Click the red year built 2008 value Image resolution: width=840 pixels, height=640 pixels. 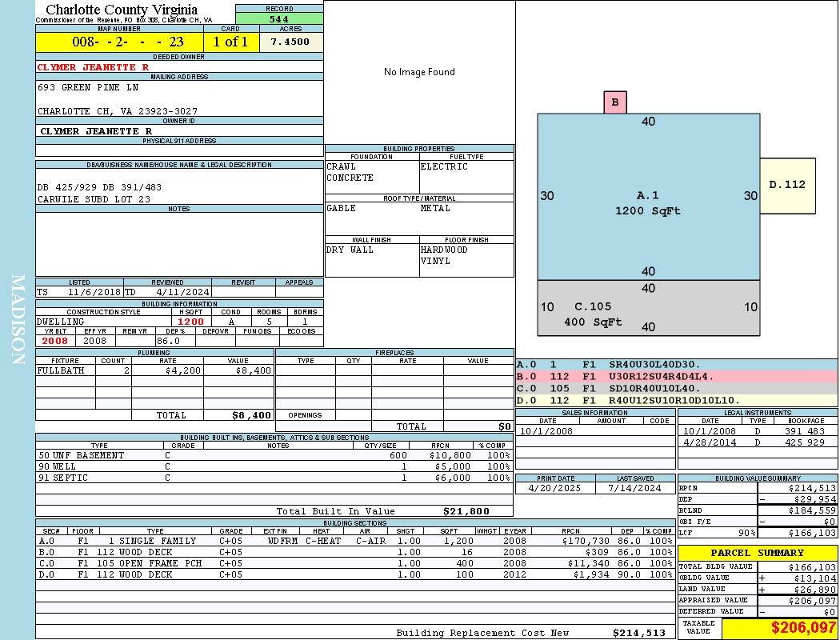tap(55, 341)
